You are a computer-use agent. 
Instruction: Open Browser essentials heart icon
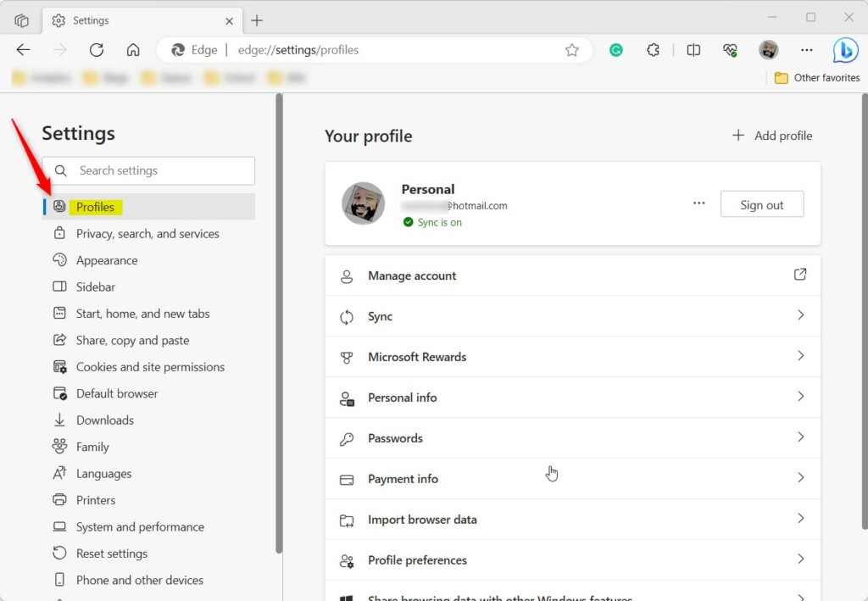(x=730, y=50)
